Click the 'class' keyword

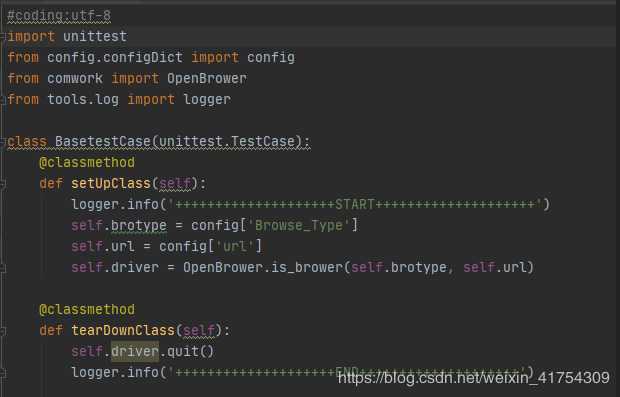[27, 142]
